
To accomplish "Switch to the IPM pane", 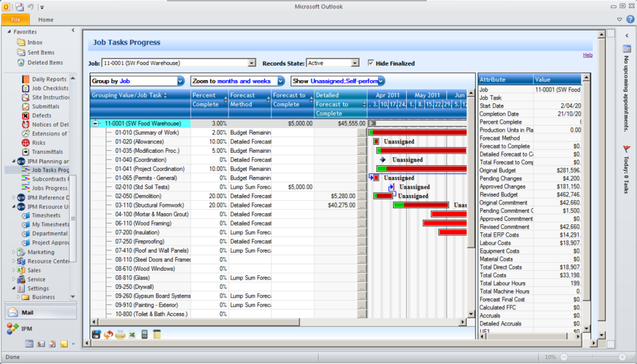I will point(41,328).
